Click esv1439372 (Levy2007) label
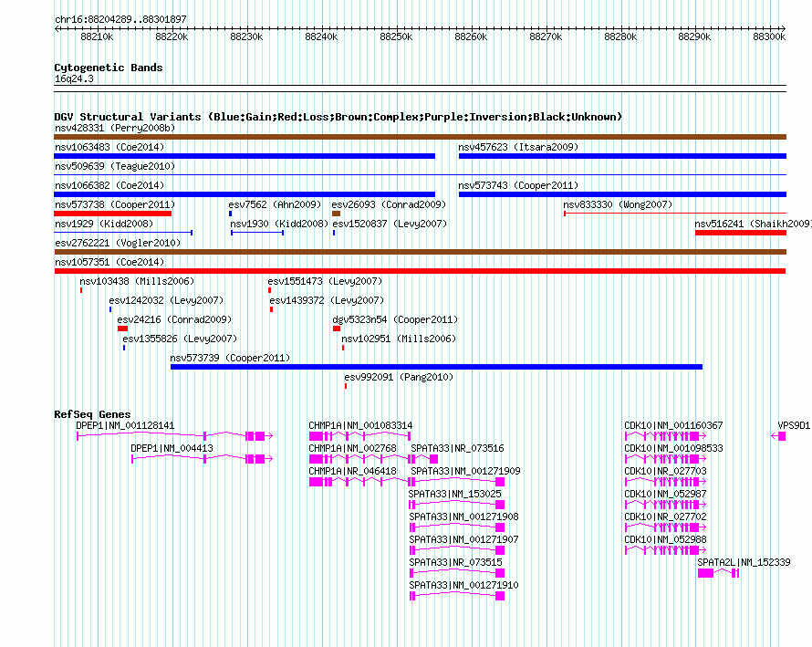The image size is (812, 647). pos(327,300)
